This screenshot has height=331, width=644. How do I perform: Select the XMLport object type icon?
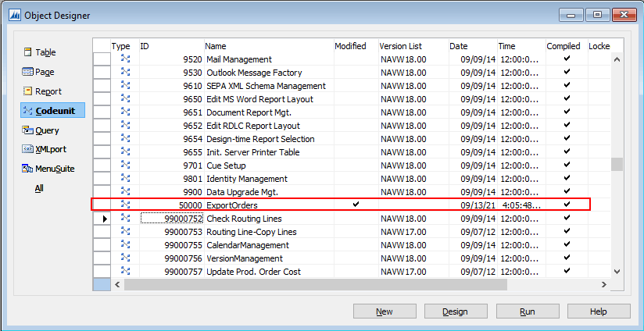(x=28, y=149)
